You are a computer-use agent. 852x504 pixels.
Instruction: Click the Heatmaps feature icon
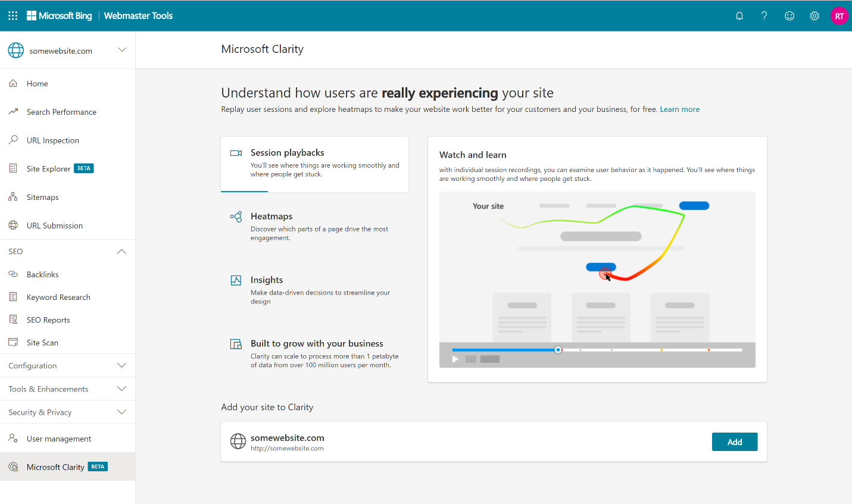(236, 217)
